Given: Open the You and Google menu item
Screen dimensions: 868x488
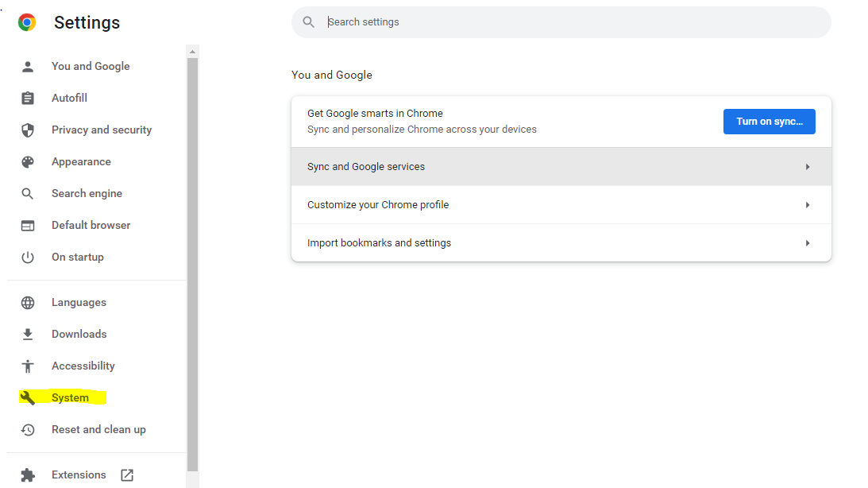Looking at the screenshot, I should click(91, 67).
